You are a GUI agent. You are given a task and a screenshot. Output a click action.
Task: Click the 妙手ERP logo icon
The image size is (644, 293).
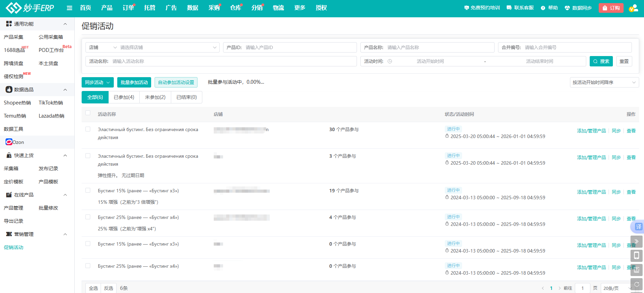coord(14,8)
